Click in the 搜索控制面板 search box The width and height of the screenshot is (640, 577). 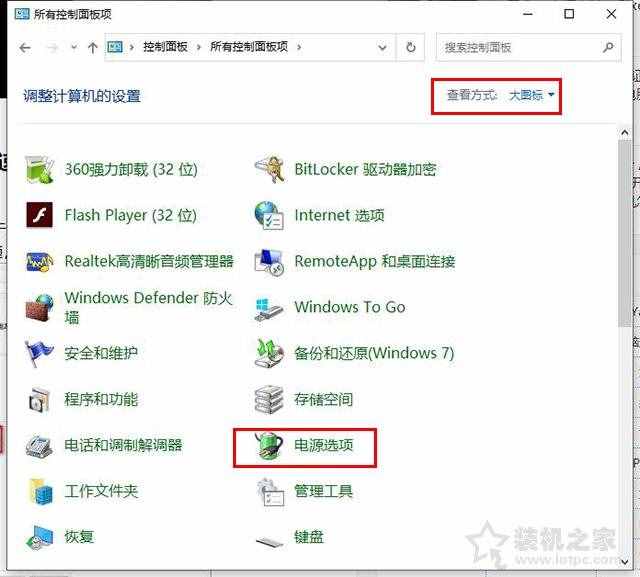520,47
